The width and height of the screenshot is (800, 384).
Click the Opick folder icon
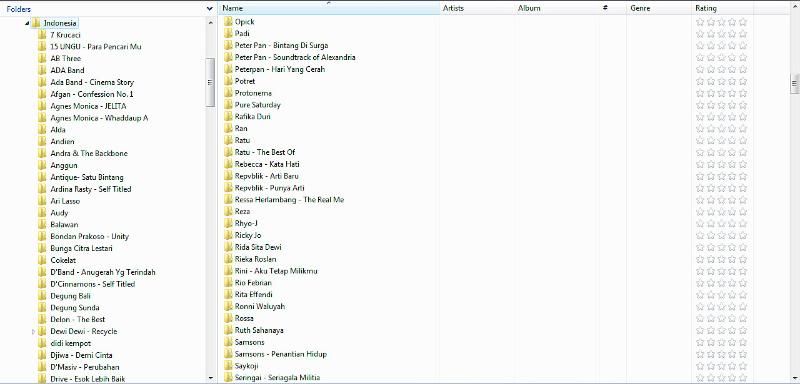(228, 21)
